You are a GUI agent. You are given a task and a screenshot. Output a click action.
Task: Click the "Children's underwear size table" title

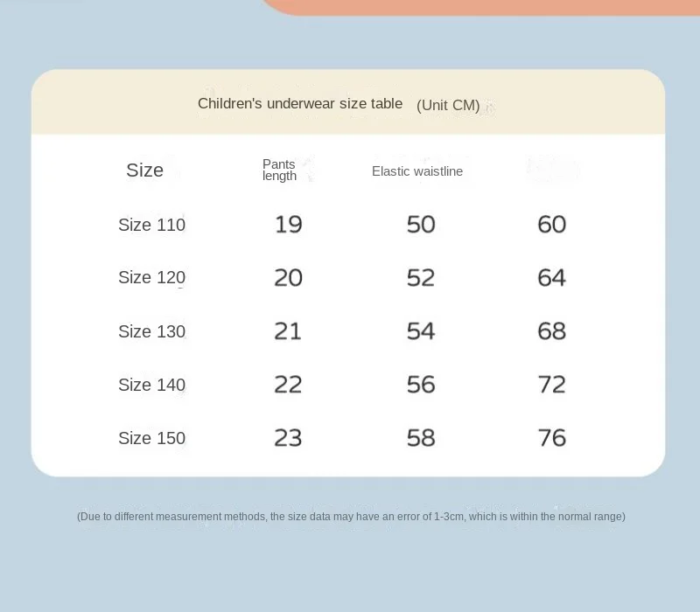tap(300, 104)
